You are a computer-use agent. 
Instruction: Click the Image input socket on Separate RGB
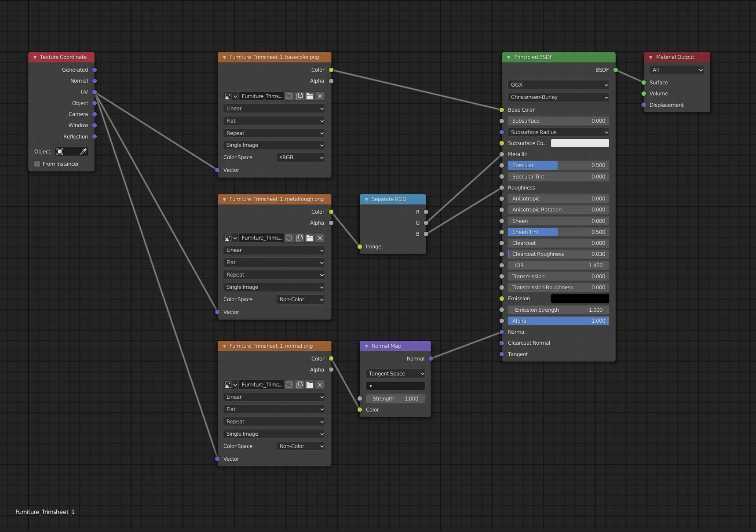point(360,247)
